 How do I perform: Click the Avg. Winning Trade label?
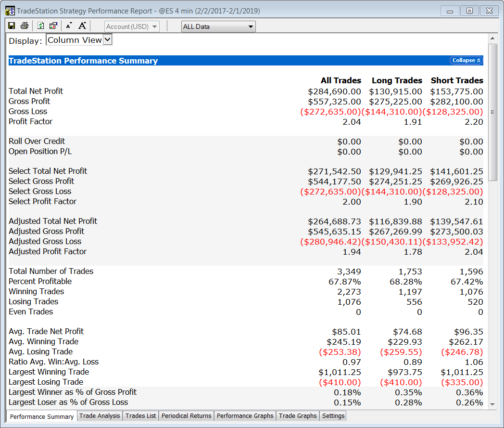[43, 341]
